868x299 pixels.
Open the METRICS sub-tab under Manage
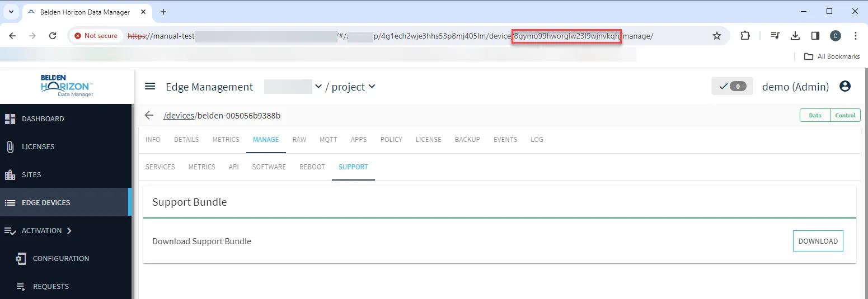[x=202, y=167]
